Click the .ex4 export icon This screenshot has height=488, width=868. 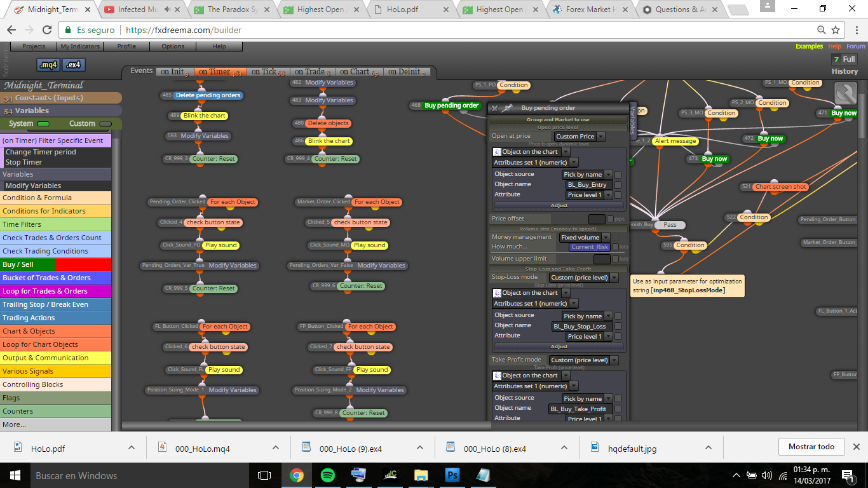pyautogui.click(x=74, y=65)
